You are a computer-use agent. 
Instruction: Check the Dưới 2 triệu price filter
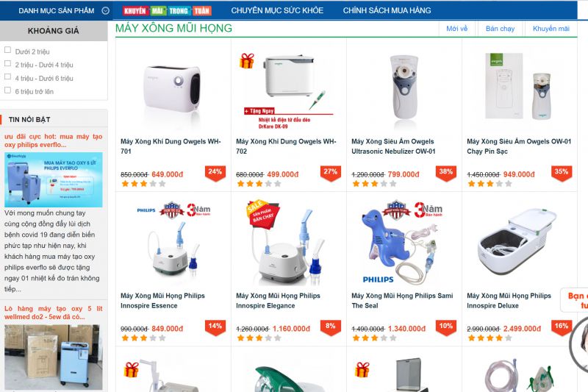tap(7, 50)
